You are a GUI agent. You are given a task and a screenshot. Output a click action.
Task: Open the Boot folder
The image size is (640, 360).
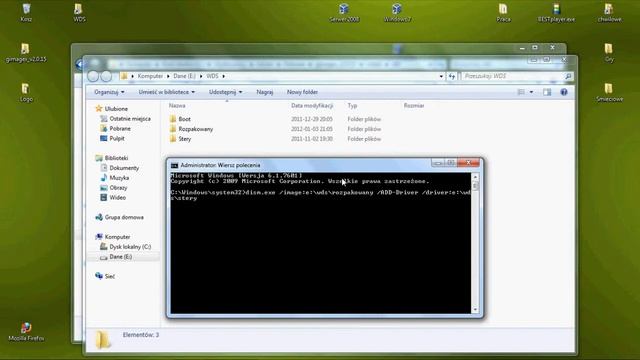pyautogui.click(x=184, y=119)
